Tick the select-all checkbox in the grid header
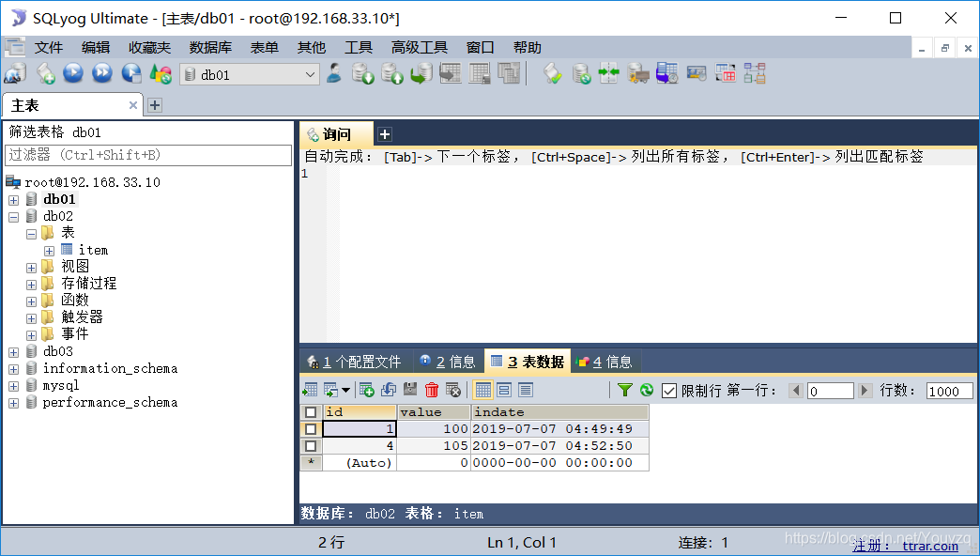This screenshot has height=556, width=980. pyautogui.click(x=311, y=412)
